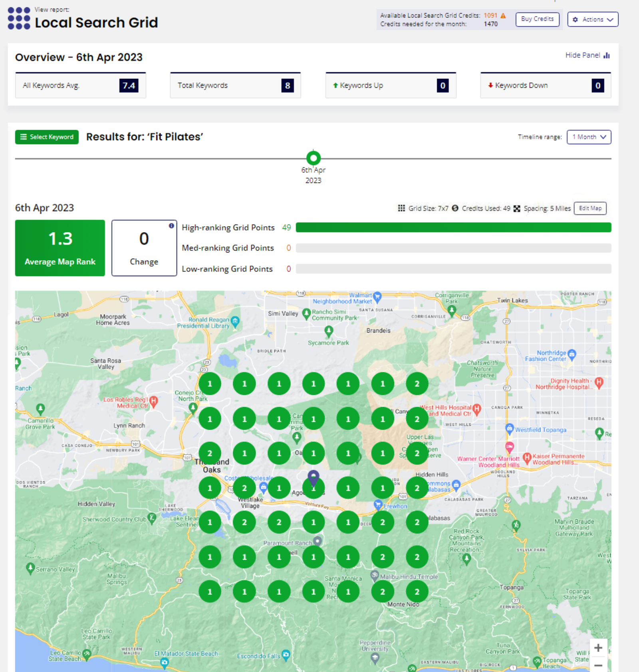
Task: Hide the overview panel
Action: 587,55
